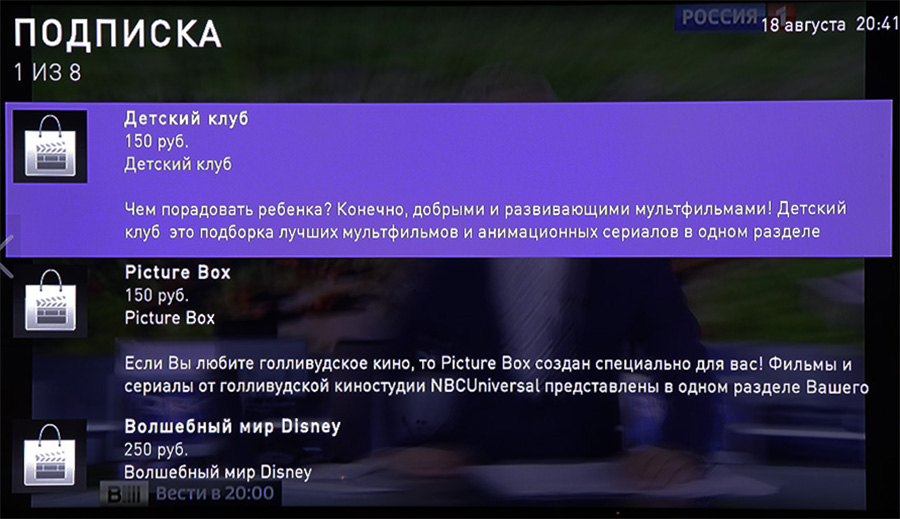Click the 18 августа date display
The height and width of the screenshot is (519, 900).
[803, 25]
